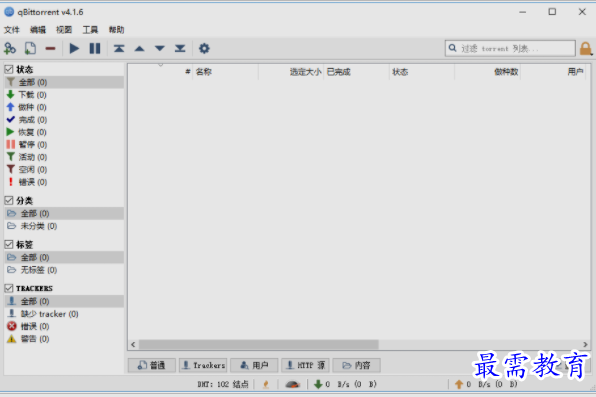Switch to the 普通 tab
Image resolution: width=596 pixels, height=397 pixels.
[x=152, y=365]
